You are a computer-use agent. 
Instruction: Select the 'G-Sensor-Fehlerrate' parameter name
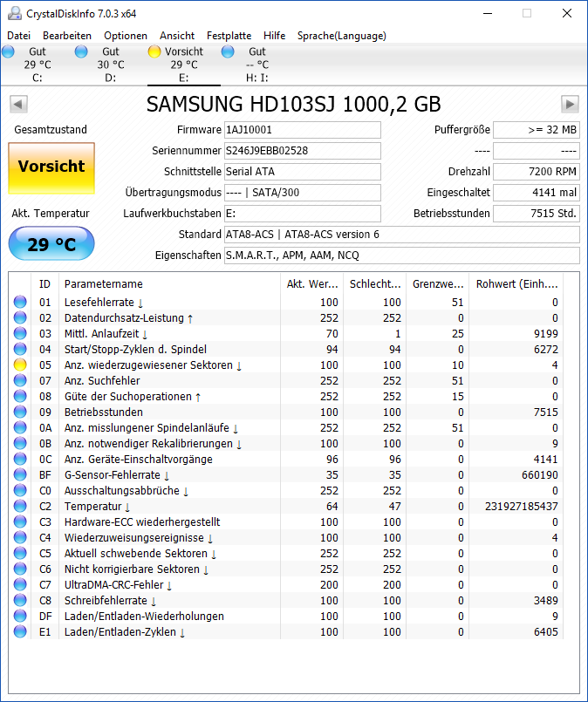[x=116, y=475]
